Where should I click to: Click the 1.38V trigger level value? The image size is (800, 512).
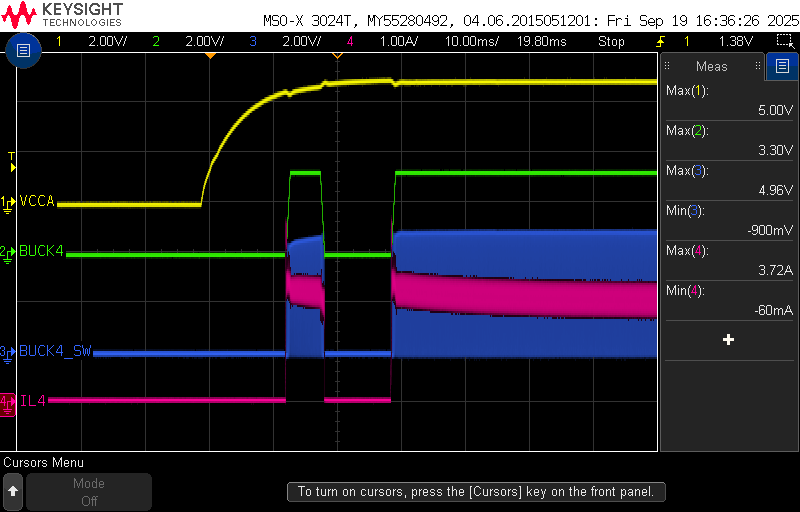tap(736, 41)
